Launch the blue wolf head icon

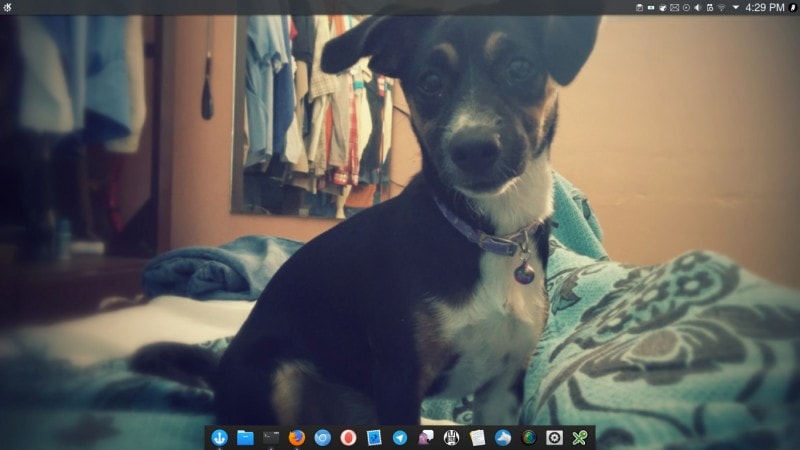pos(503,437)
